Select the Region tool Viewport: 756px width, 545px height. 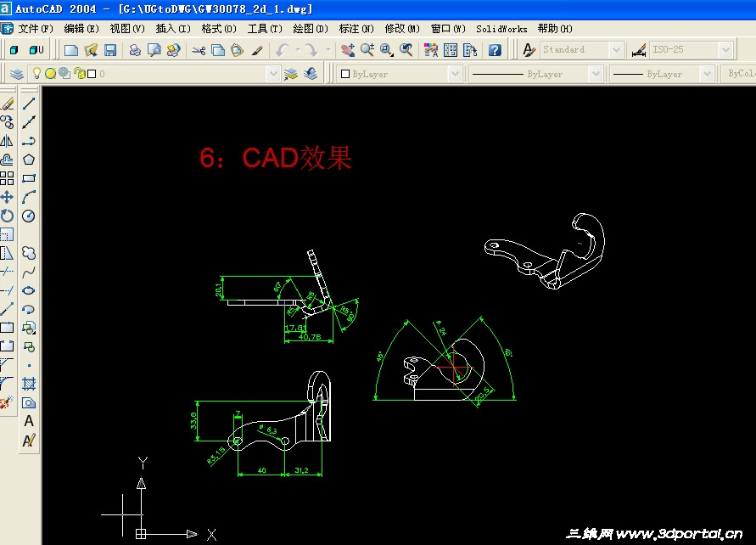pyautogui.click(x=29, y=402)
